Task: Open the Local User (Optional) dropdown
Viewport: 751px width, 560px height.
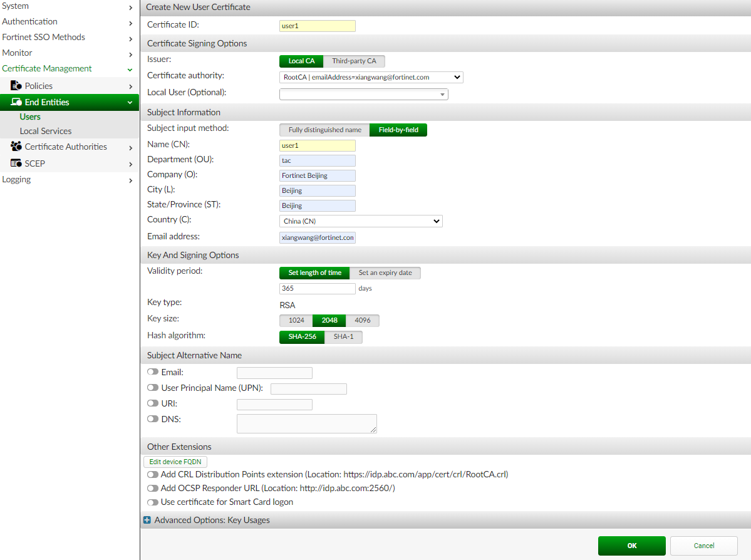Action: (363, 95)
